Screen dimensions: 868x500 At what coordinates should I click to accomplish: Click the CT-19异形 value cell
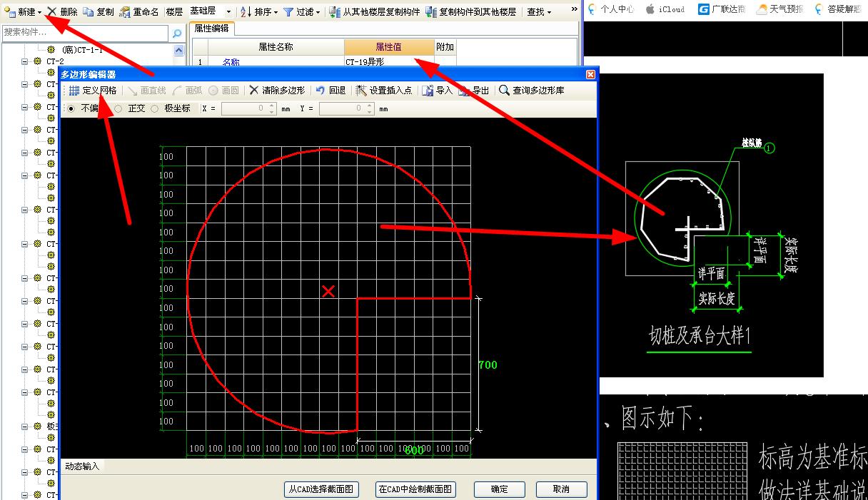(389, 62)
